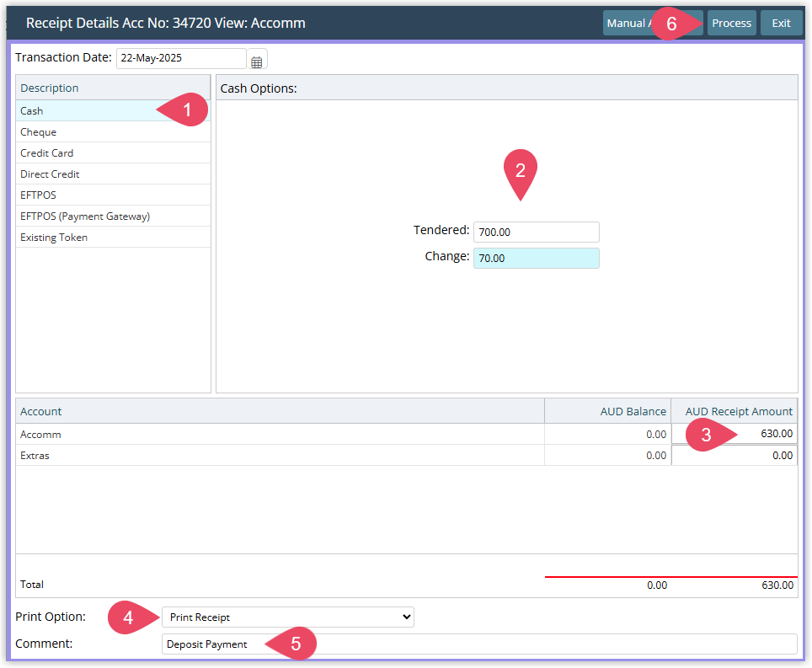Image resolution: width=812 pixels, height=668 pixels.
Task: Click the Accomm balance value 0.00
Action: [656, 435]
